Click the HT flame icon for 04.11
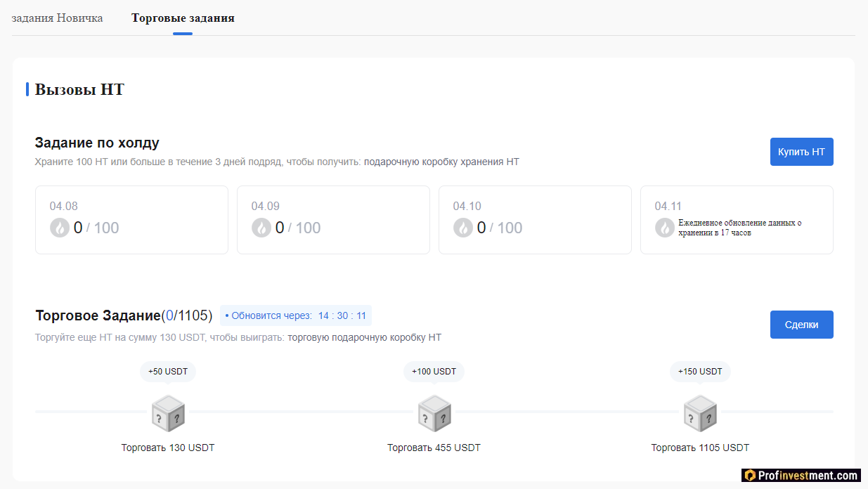The width and height of the screenshot is (868, 489). tap(665, 228)
